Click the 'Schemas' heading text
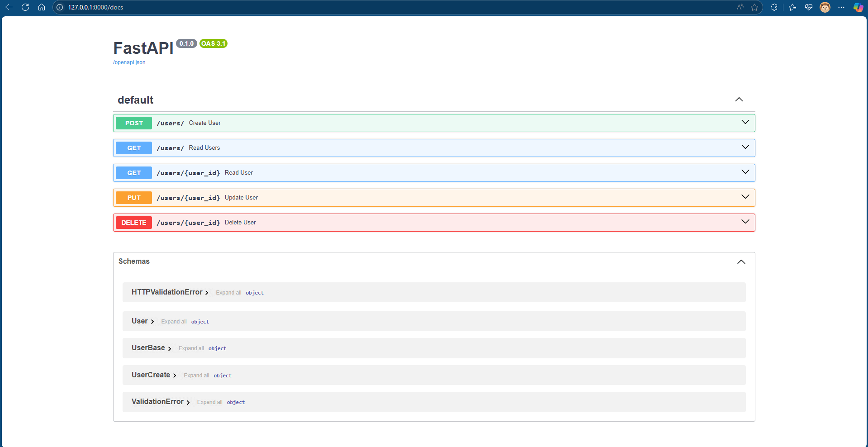This screenshot has width=868, height=447. click(x=134, y=262)
